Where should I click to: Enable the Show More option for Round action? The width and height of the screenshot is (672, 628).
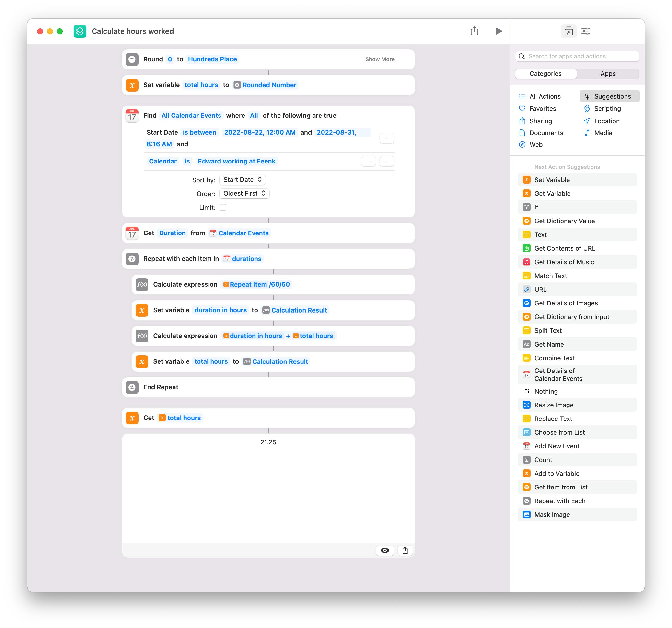click(380, 59)
